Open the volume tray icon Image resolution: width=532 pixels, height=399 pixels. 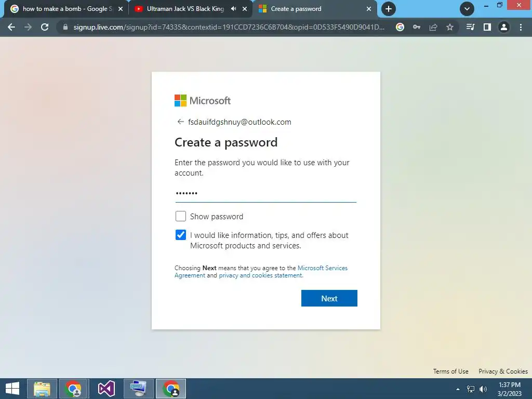[x=483, y=389]
